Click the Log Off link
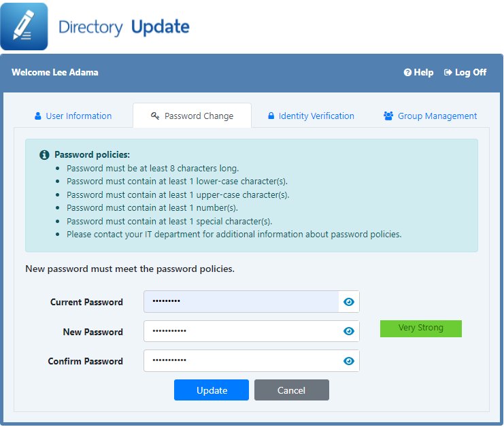The image size is (504, 427). coord(465,73)
